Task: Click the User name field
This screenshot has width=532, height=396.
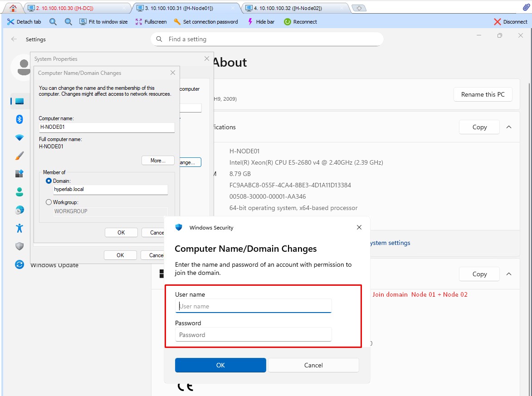Action: 254,306
